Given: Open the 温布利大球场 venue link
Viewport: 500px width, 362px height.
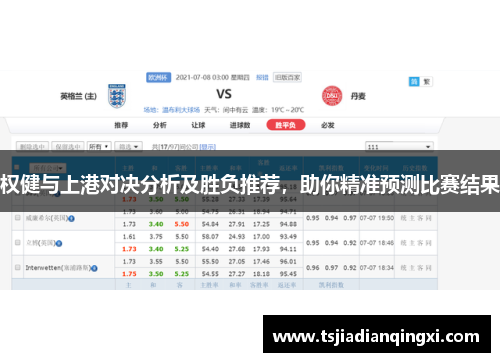Looking at the screenshot, I should pyautogui.click(x=181, y=110).
